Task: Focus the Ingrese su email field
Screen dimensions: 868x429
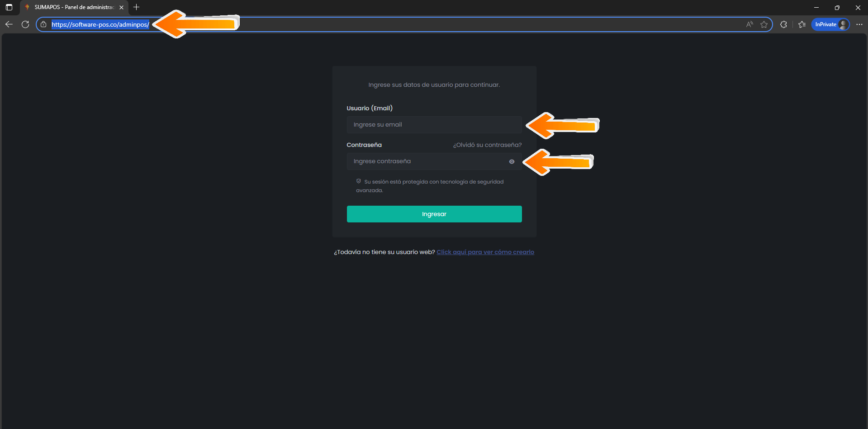Action: click(x=434, y=125)
